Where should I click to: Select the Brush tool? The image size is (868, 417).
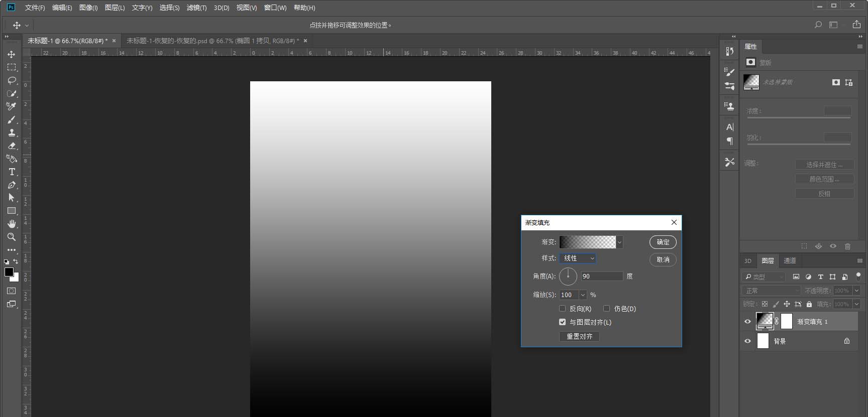point(12,120)
